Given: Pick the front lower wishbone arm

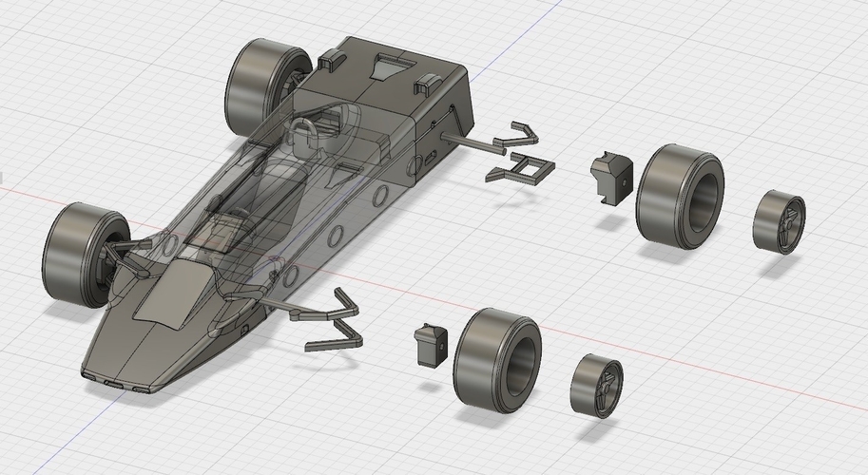Looking at the screenshot, I should tap(335, 336).
